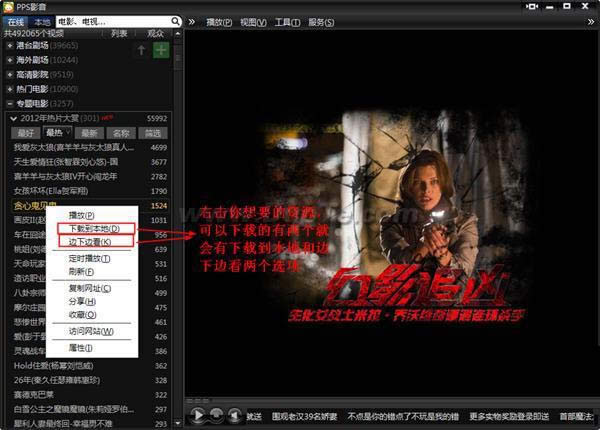Open the 最热 sort dropdown
The width and height of the screenshot is (600, 430).
tap(57, 133)
